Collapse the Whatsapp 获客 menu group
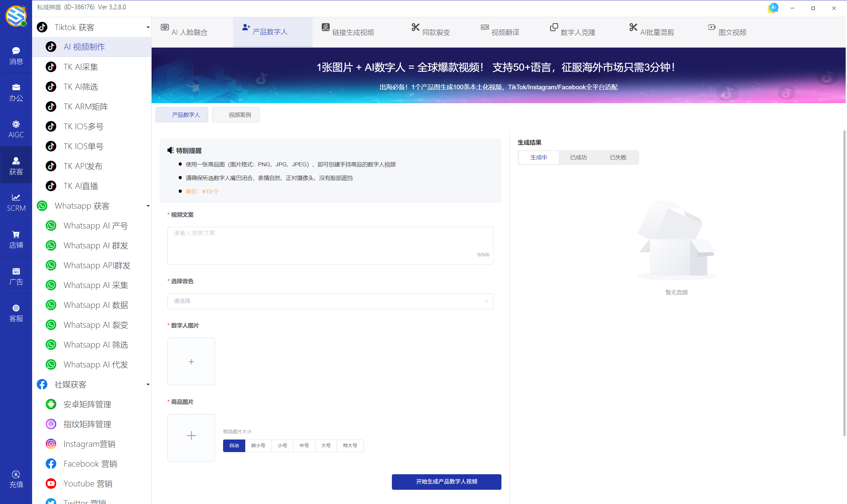 (148, 206)
